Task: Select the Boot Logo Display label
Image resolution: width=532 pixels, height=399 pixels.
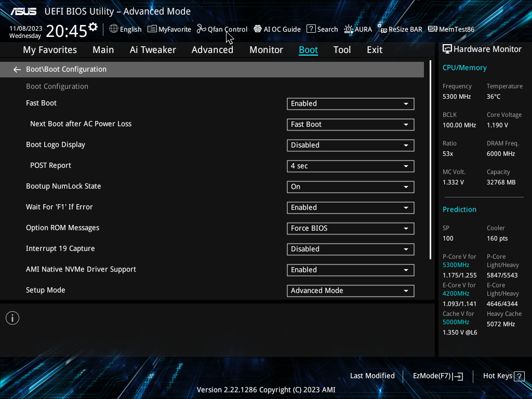Action: coord(55,145)
